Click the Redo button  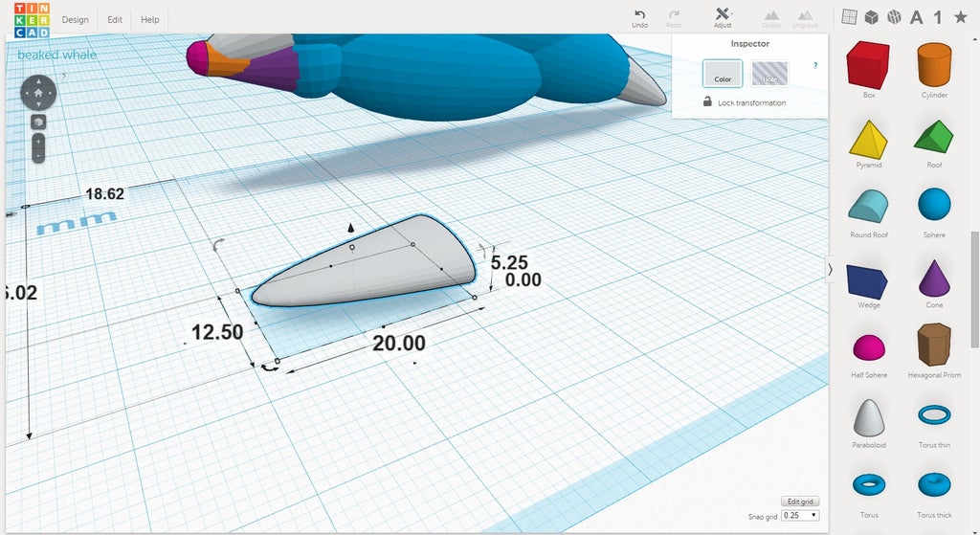[673, 18]
